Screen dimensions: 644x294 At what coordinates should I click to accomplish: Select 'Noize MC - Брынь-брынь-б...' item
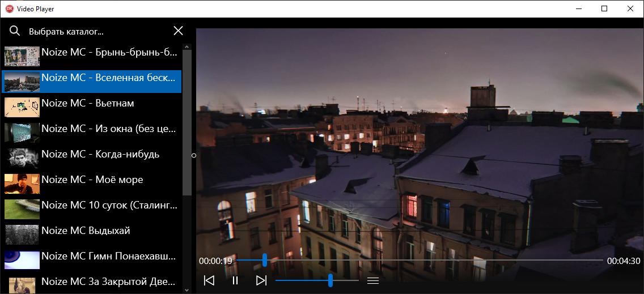92,56
